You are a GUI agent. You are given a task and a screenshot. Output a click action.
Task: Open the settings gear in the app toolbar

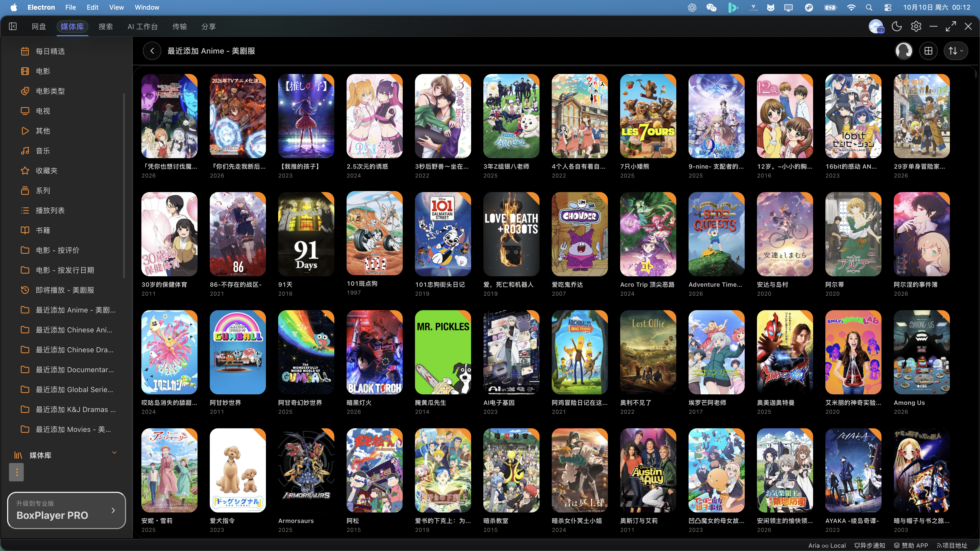916,26
